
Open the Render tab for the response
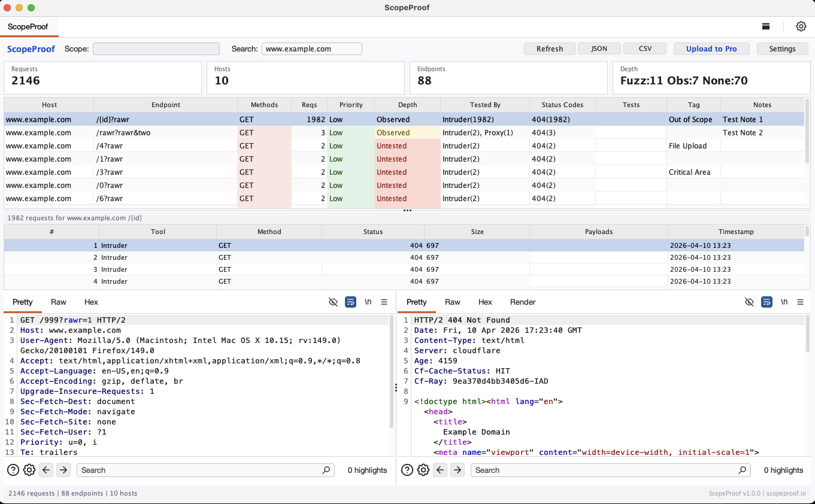click(522, 302)
